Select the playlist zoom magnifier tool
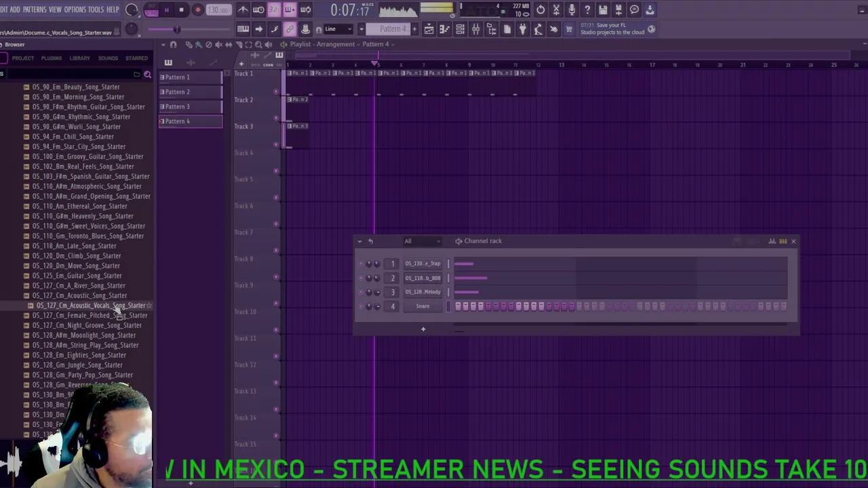This screenshot has width=868, height=488. pos(258,45)
